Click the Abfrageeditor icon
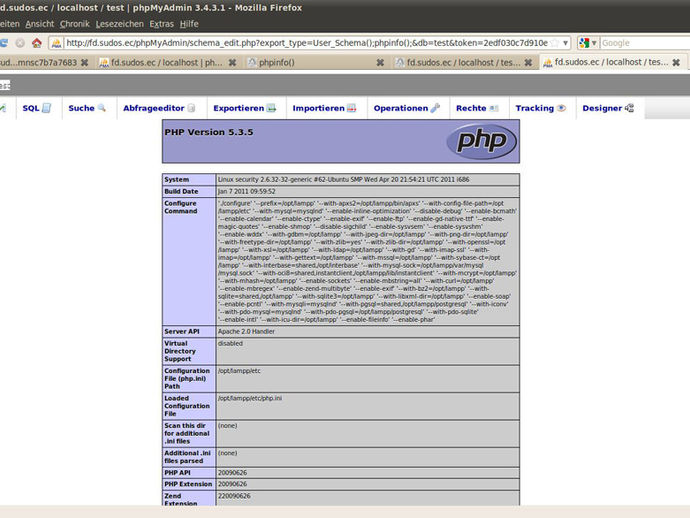This screenshot has height=518, width=690. click(x=191, y=108)
